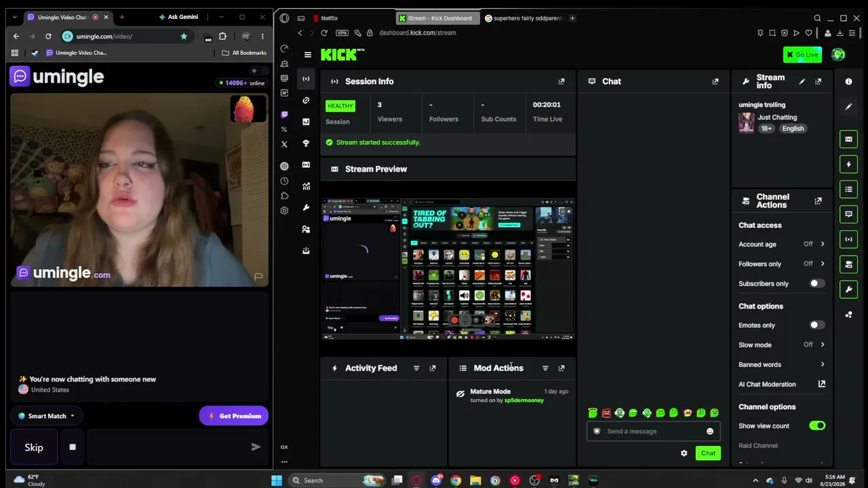Image resolution: width=868 pixels, height=488 pixels.
Task: Open sp5dermooney username link
Action: click(524, 401)
